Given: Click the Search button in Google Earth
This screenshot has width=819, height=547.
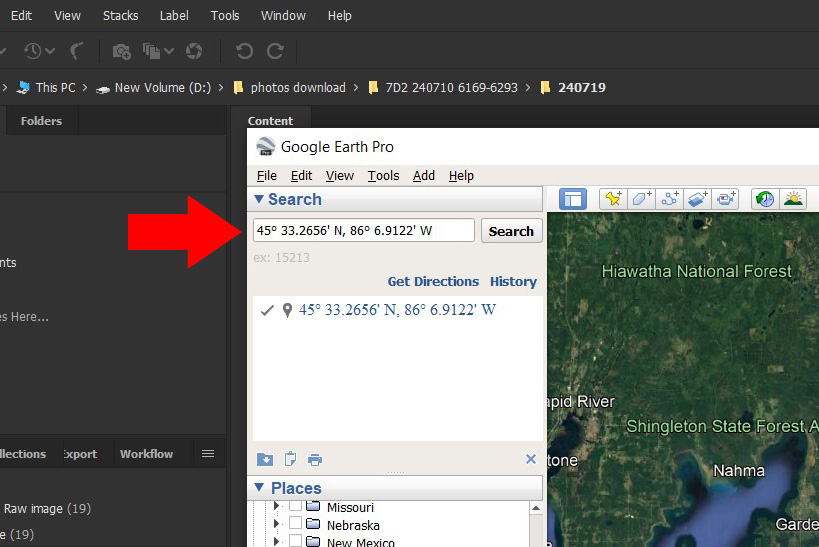Looking at the screenshot, I should 511,231.
